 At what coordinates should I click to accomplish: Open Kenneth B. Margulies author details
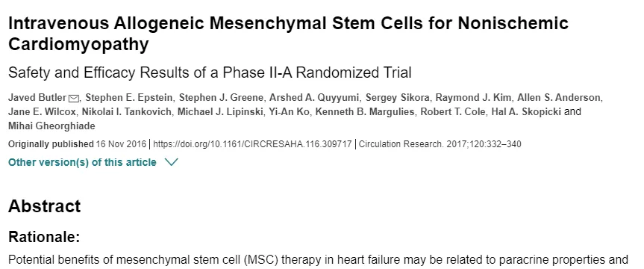click(x=365, y=112)
